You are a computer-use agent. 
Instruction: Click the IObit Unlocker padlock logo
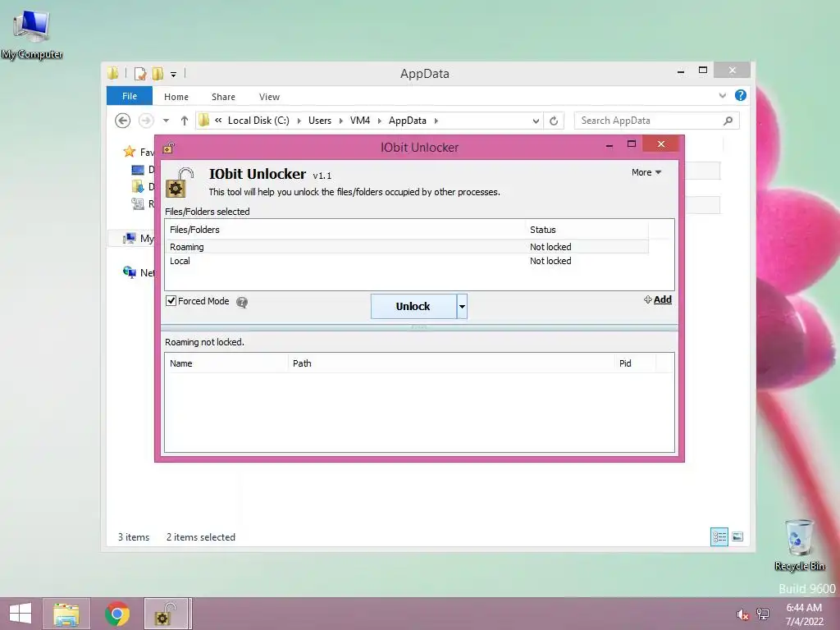point(179,182)
